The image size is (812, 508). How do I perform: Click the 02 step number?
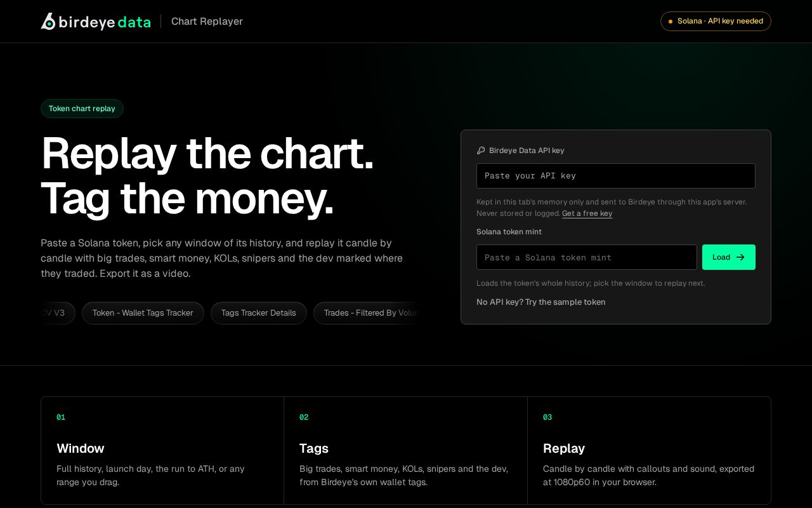tap(304, 417)
